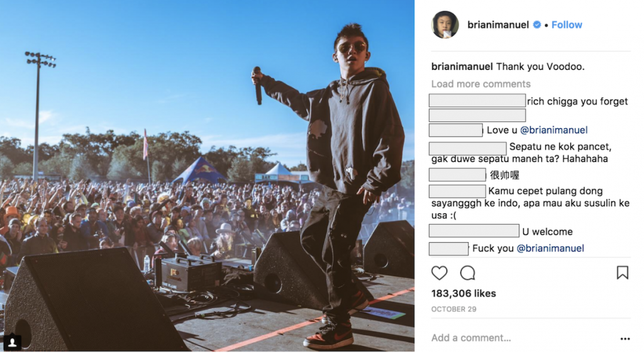Like the post with heart icon
The height and width of the screenshot is (353, 644).
pos(439,273)
